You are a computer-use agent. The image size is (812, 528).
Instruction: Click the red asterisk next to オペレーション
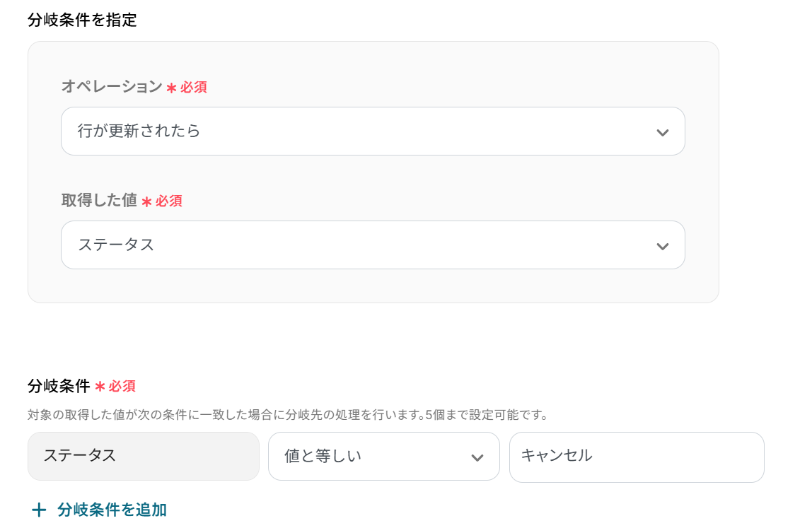pyautogui.click(x=171, y=88)
